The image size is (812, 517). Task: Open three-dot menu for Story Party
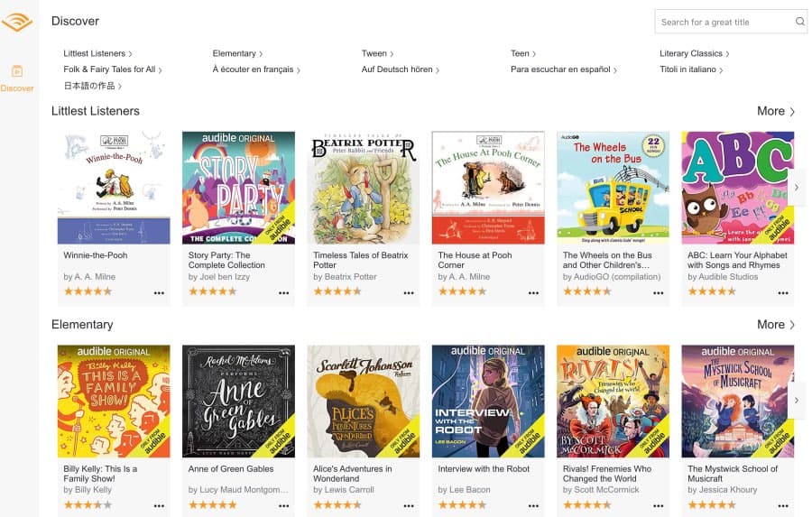coord(284,292)
